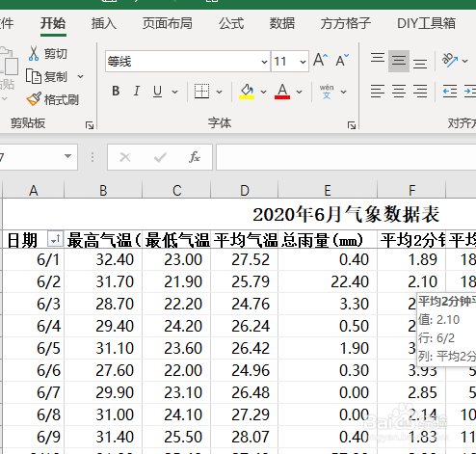Image resolution: width=476 pixels, height=454 pixels.
Task: Decrease indent icon
Action: [x=450, y=92]
